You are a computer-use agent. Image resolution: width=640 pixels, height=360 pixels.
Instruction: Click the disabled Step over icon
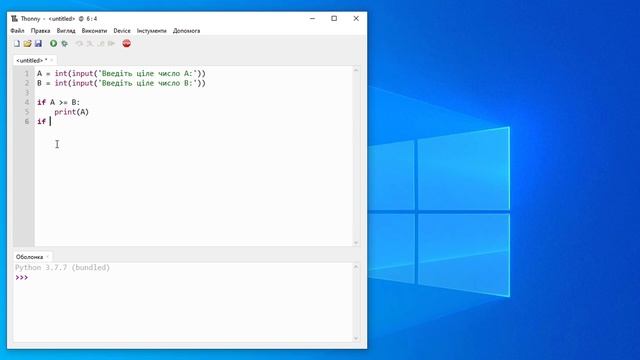coord(79,43)
